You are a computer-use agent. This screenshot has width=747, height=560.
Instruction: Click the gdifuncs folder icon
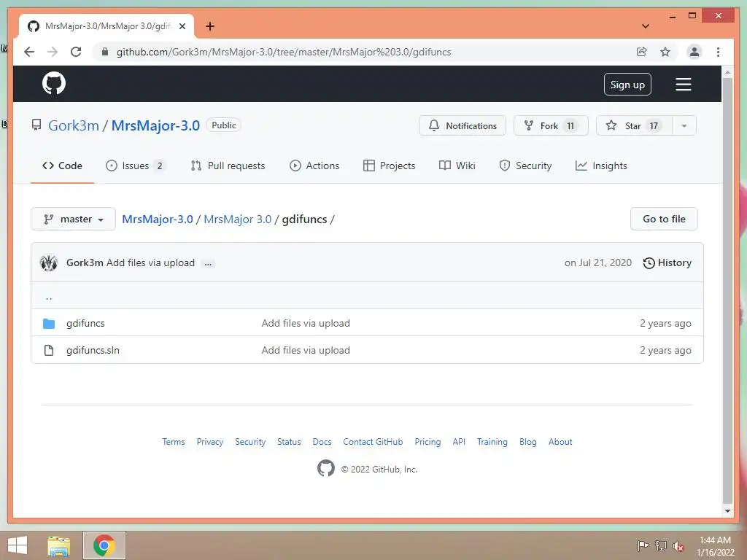(49, 324)
